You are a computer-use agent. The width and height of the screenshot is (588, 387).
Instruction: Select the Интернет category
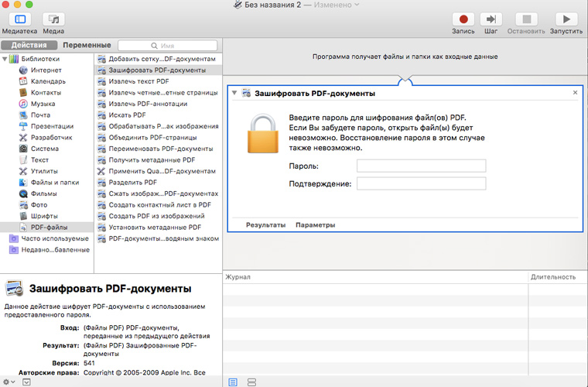click(46, 70)
